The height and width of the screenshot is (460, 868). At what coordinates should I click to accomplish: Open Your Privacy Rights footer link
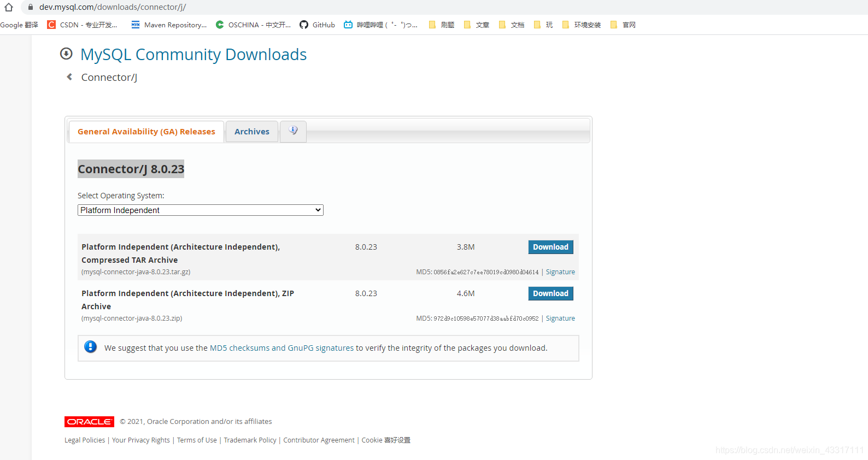tap(141, 440)
